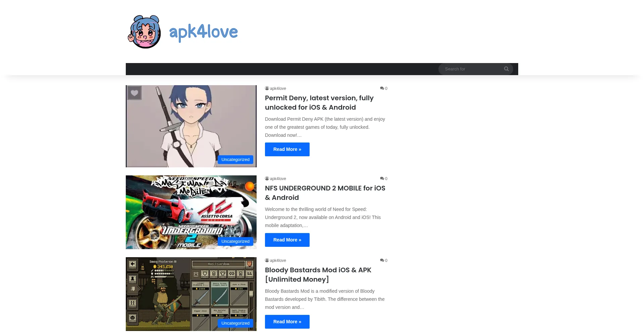Image resolution: width=644 pixels, height=333 pixels.
Task: Click excerpt starting 'Bloody Bastards Mod is a modified'
Action: [325, 299]
